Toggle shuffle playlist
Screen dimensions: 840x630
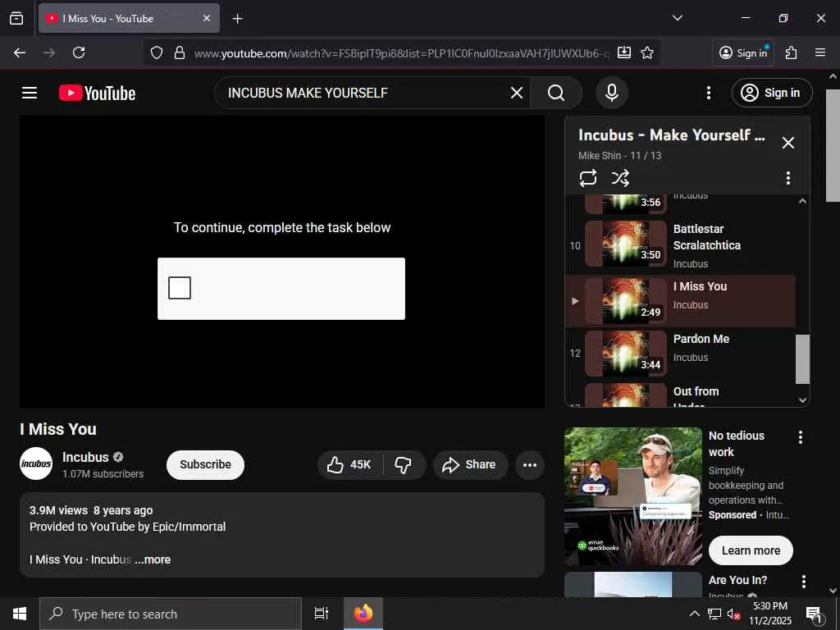coord(620,178)
